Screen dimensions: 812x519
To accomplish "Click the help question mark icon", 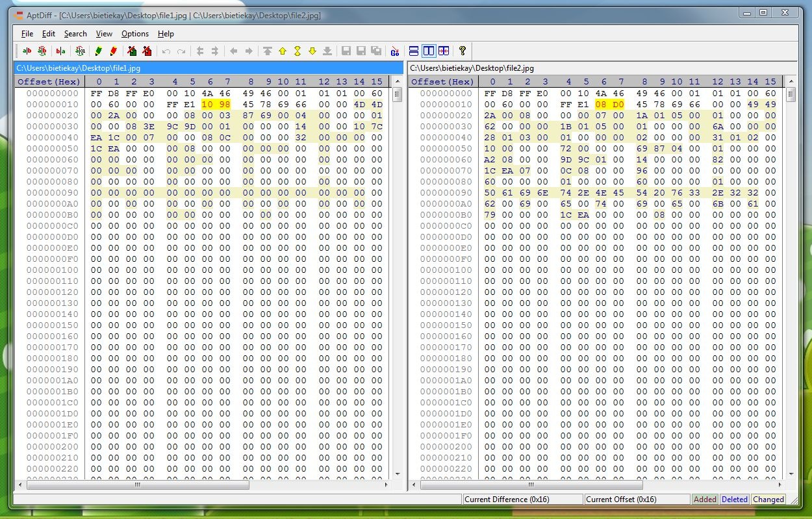I will (463, 51).
